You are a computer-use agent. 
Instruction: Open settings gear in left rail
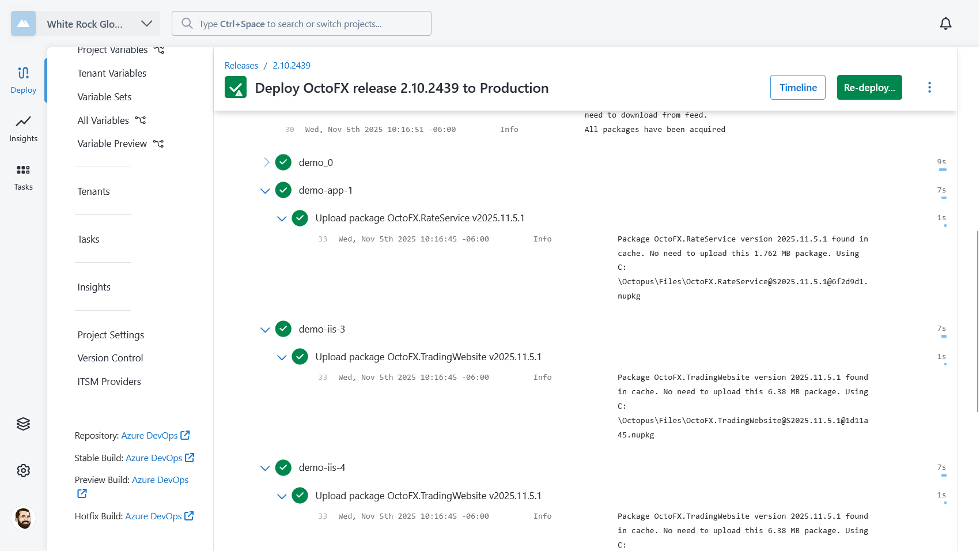point(23,470)
